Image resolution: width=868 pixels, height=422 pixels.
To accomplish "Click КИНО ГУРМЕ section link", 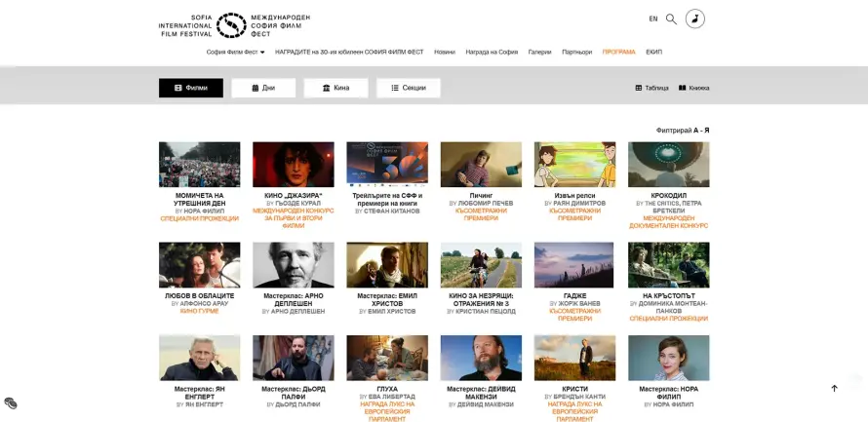I will [x=199, y=312].
